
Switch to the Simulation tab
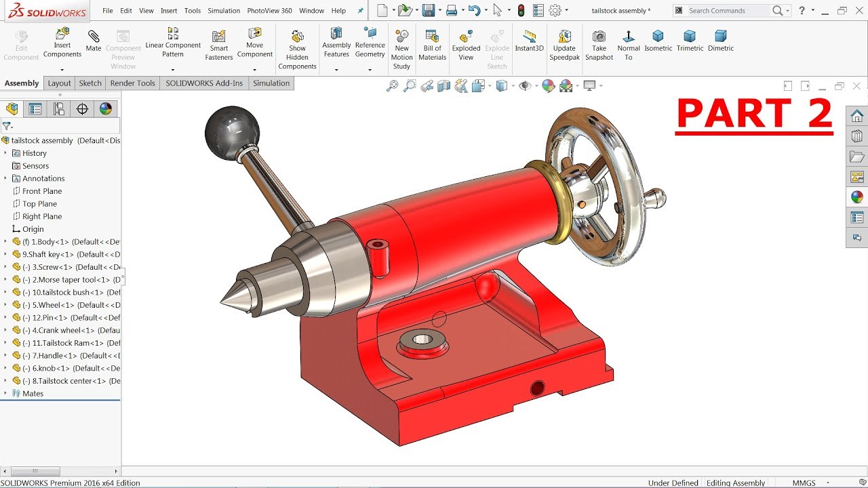(x=271, y=83)
